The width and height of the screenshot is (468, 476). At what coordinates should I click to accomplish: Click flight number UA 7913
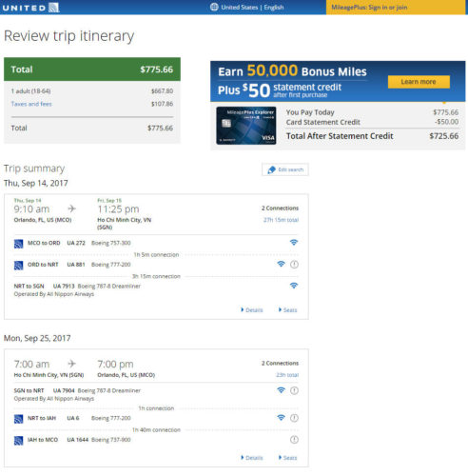64,286
